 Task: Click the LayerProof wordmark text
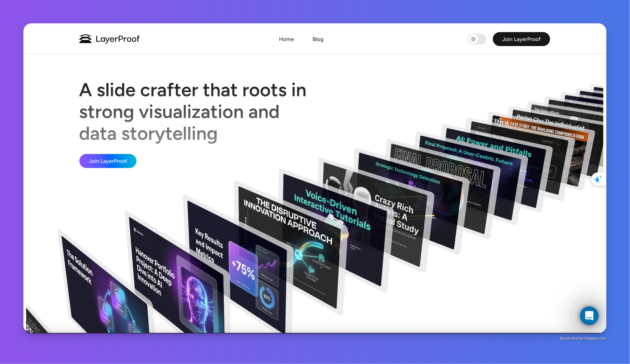coord(117,39)
